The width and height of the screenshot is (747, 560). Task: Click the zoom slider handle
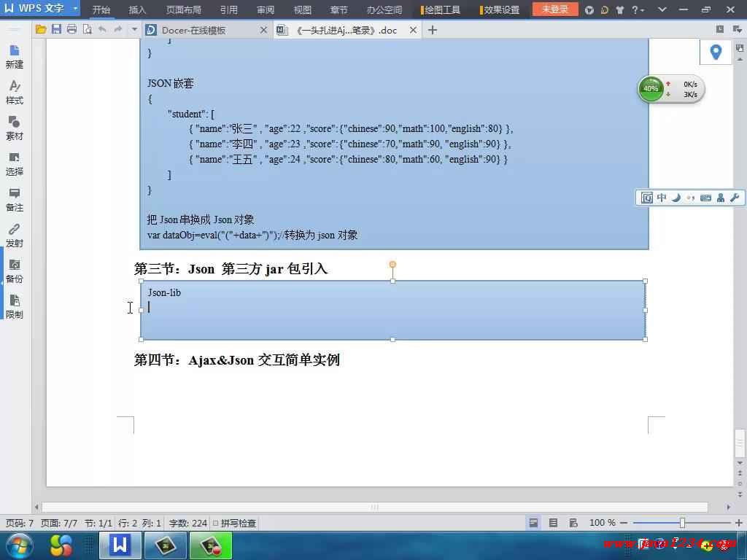click(x=682, y=523)
